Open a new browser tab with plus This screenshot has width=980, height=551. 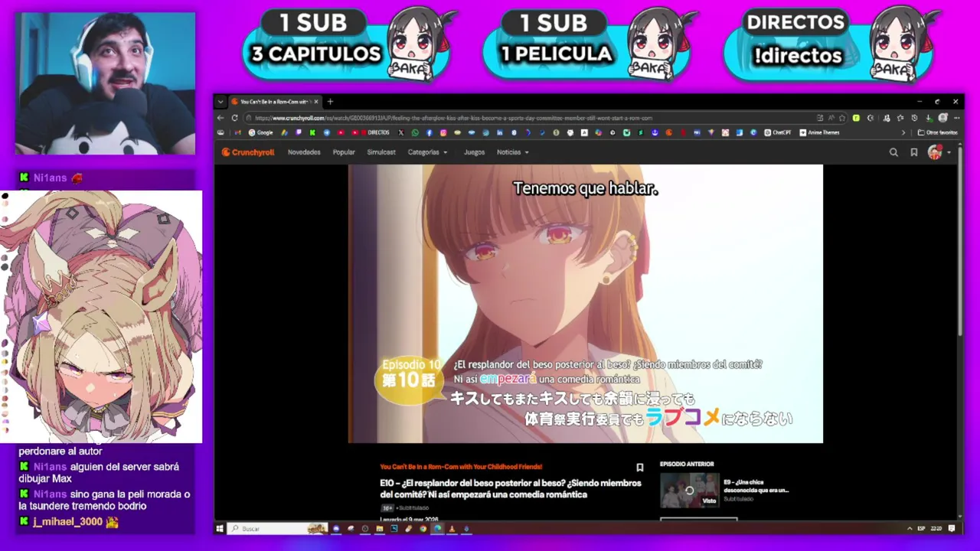331,101
